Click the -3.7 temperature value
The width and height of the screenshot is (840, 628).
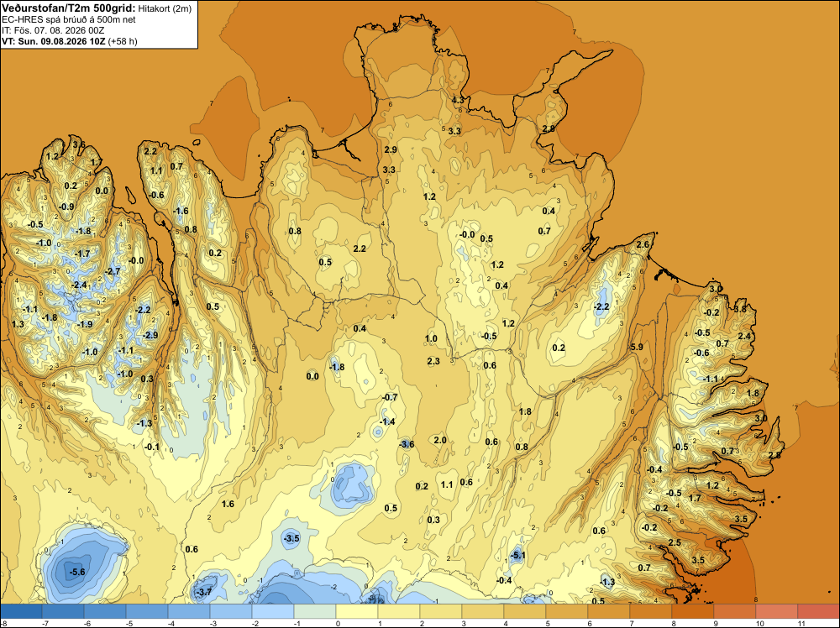click(x=205, y=592)
